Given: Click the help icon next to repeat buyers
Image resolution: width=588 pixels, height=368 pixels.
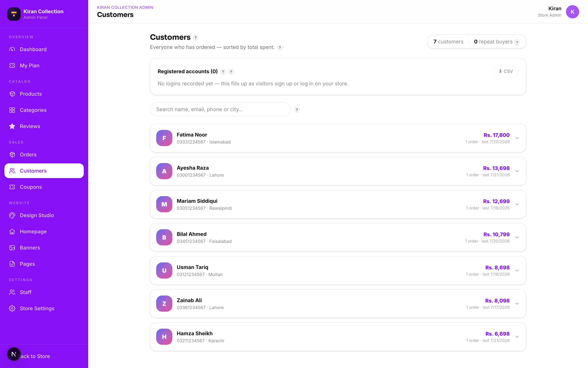Looking at the screenshot, I should (517, 42).
